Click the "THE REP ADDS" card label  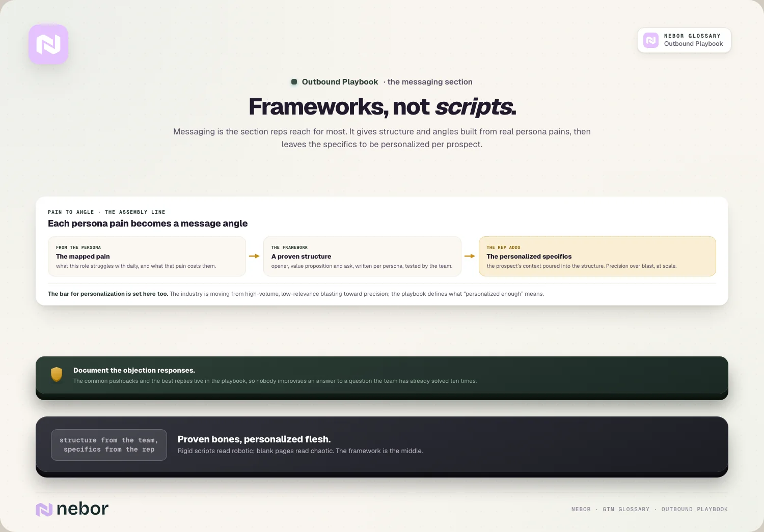click(x=503, y=247)
